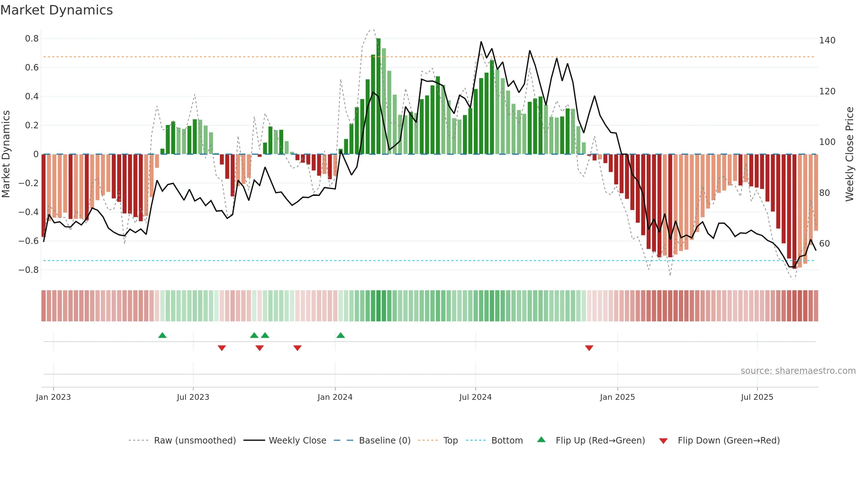Click the Jan 2025 x-axis label
The height and width of the screenshot is (488, 868).
[x=618, y=397]
